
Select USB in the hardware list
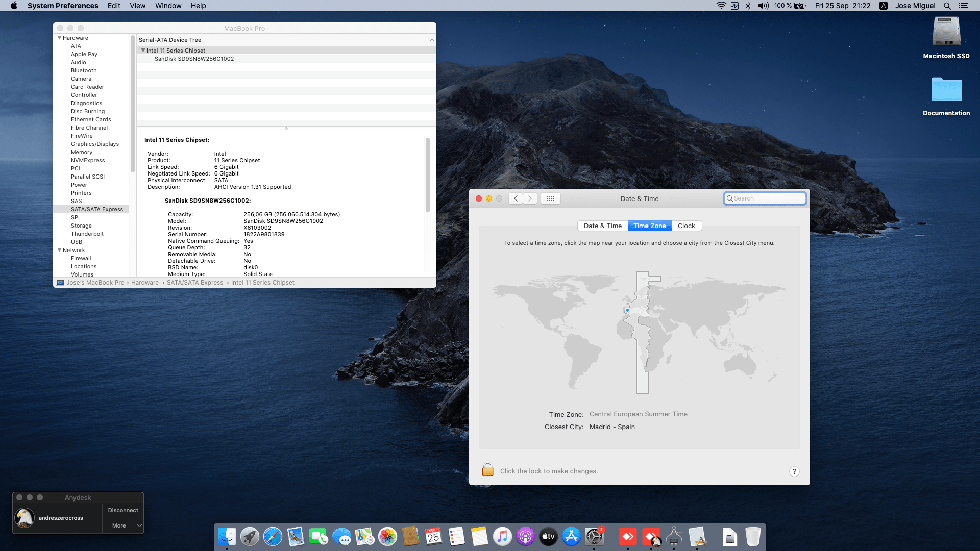pos(77,242)
